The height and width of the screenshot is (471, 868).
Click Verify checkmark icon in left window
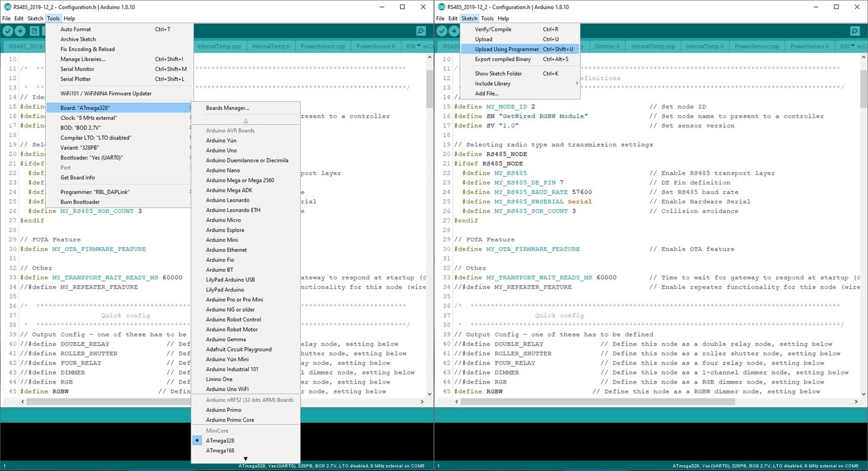coord(8,31)
